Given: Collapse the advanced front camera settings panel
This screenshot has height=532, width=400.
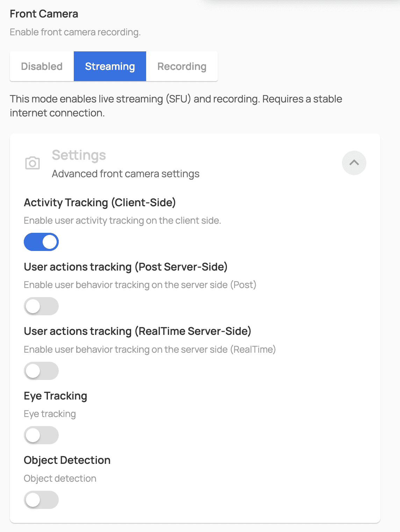Looking at the screenshot, I should tap(354, 163).
